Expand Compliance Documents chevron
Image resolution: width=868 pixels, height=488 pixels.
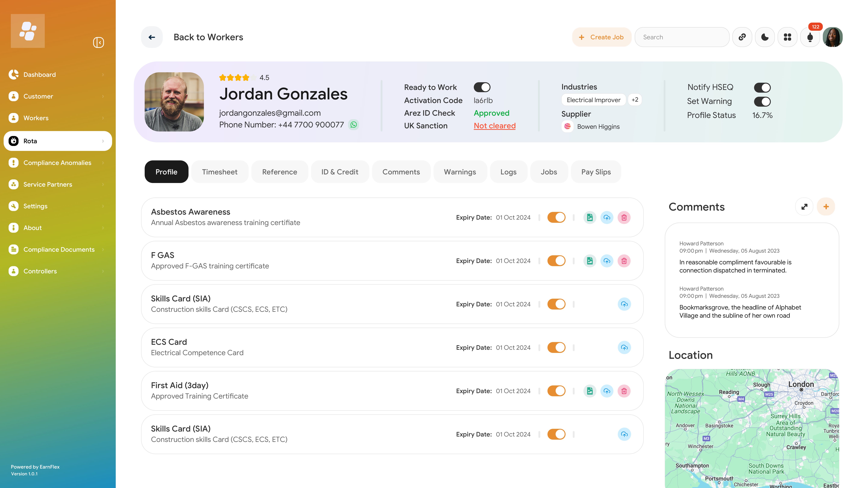coord(103,250)
